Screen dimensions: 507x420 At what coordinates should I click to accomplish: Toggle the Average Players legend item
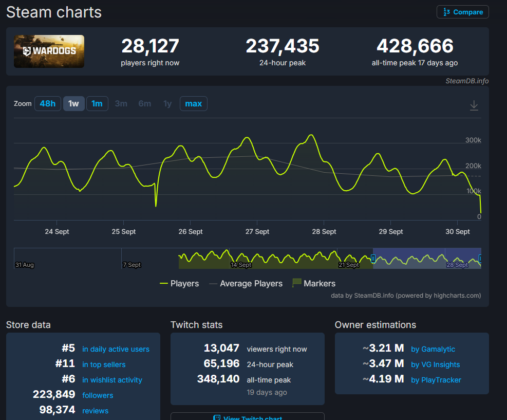246,283
